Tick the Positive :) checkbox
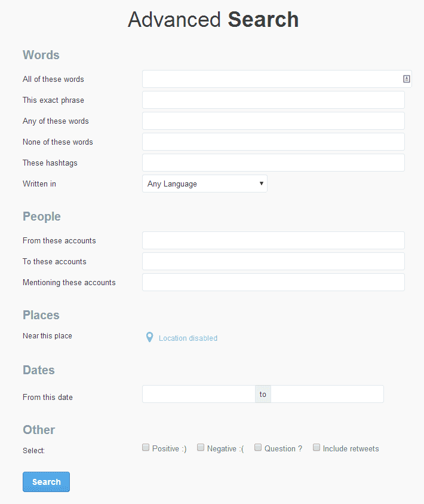Screen dimensions: 424x504 click(146, 447)
